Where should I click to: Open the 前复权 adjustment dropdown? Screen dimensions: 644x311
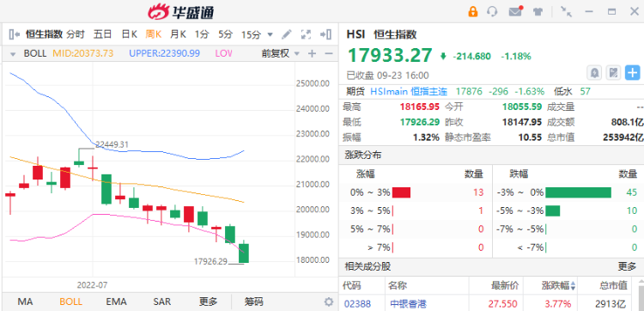(x=281, y=53)
